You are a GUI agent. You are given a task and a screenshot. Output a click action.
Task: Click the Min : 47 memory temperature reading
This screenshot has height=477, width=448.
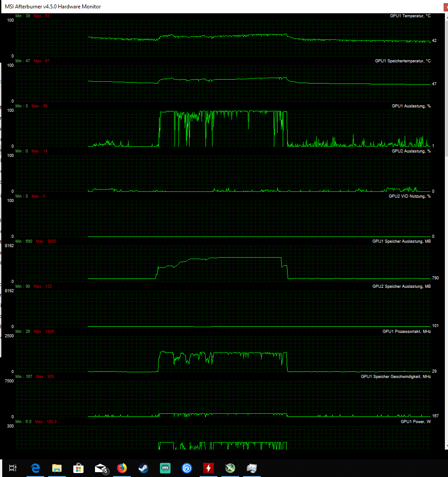(23, 61)
